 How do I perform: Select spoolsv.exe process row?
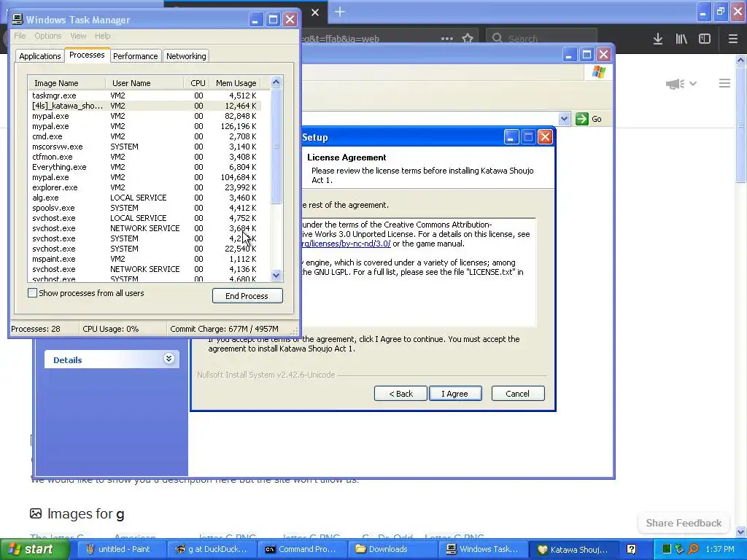[x=145, y=208]
